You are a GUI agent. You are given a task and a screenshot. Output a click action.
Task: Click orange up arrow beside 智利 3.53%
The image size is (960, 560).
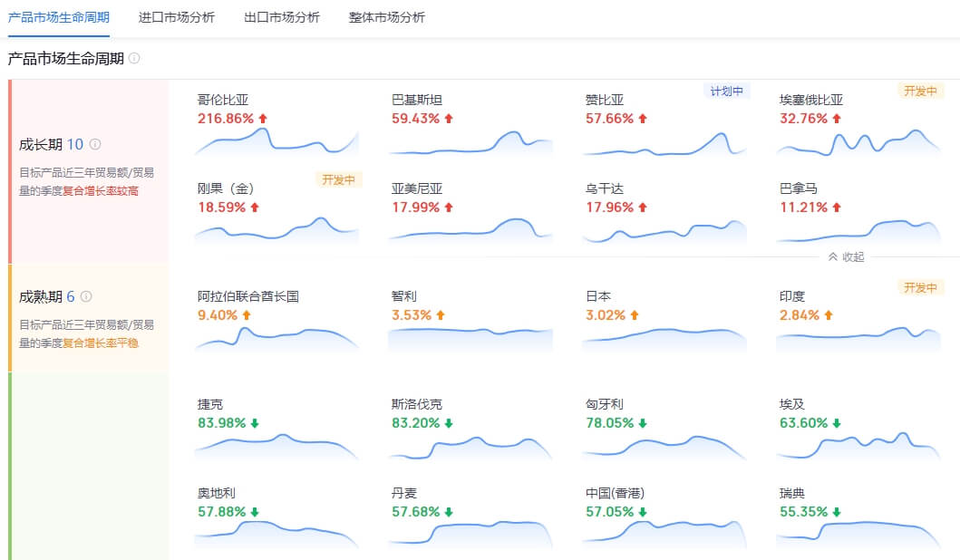click(441, 315)
